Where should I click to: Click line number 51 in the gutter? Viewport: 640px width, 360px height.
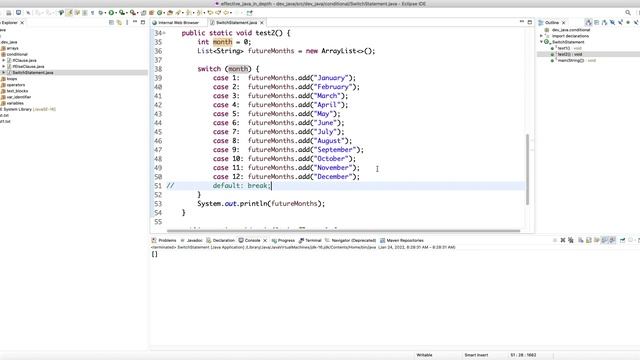click(x=158, y=186)
